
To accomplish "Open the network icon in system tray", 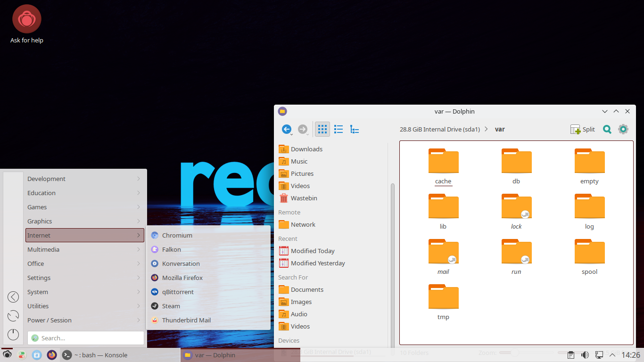I will pyautogui.click(x=599, y=355).
